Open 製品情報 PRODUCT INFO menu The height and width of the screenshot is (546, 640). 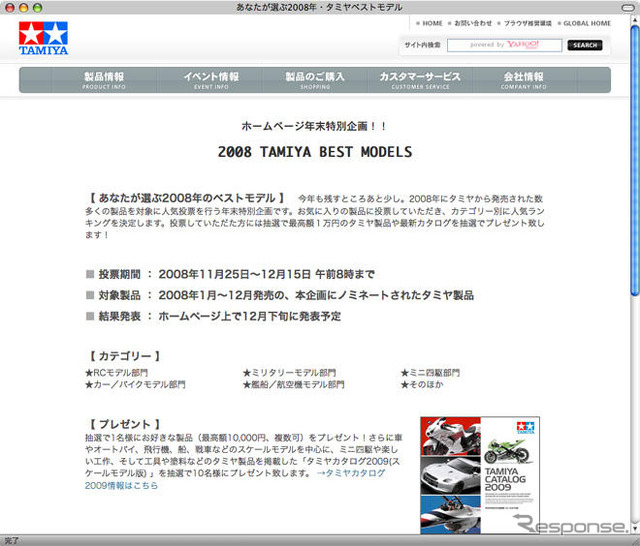[x=104, y=80]
